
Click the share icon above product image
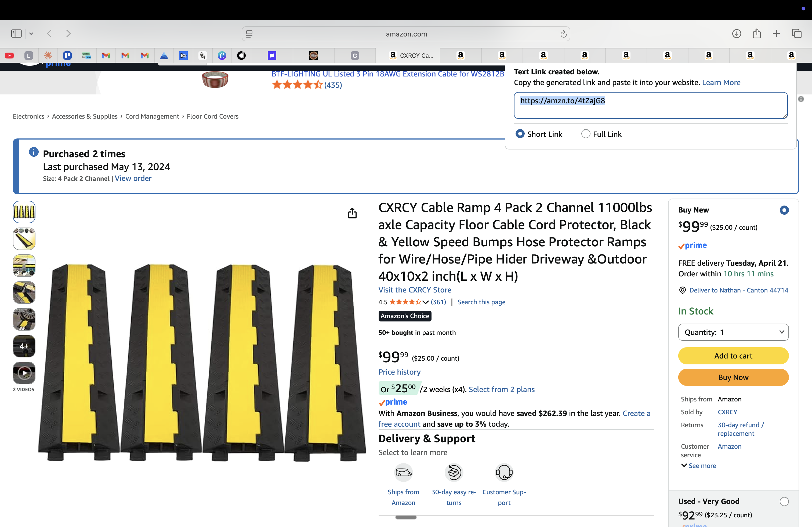(352, 213)
